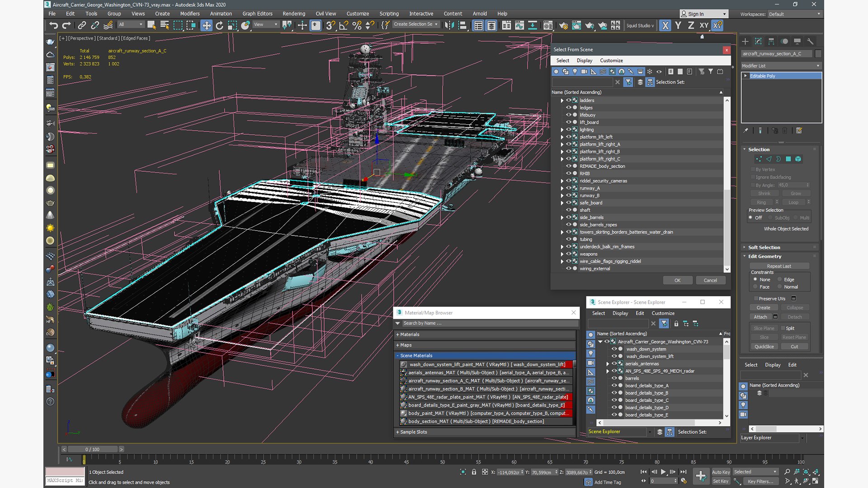Image resolution: width=868 pixels, height=488 pixels.
Task: Open the Modifiers menu
Action: (190, 14)
